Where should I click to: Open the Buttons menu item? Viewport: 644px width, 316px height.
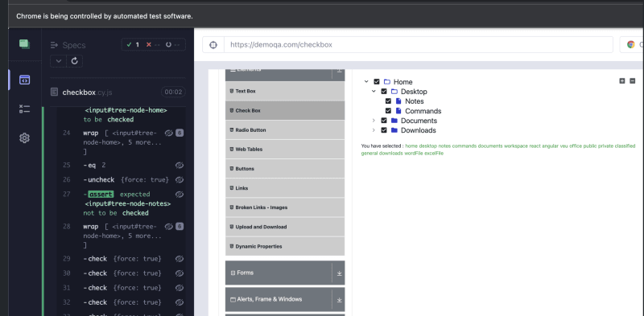pos(285,169)
